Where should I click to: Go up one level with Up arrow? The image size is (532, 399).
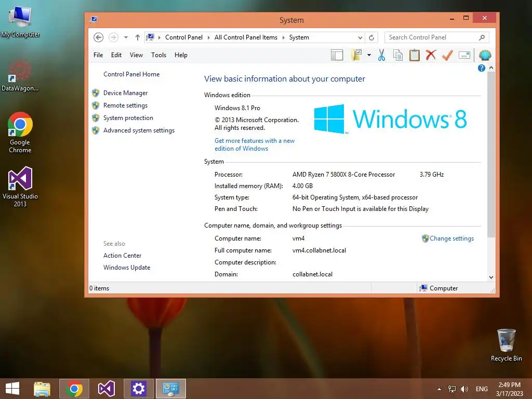click(137, 37)
